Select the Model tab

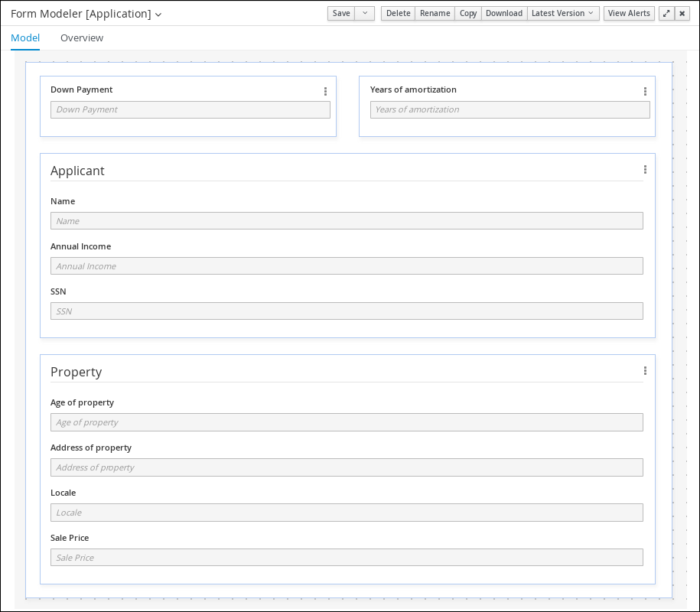click(25, 38)
